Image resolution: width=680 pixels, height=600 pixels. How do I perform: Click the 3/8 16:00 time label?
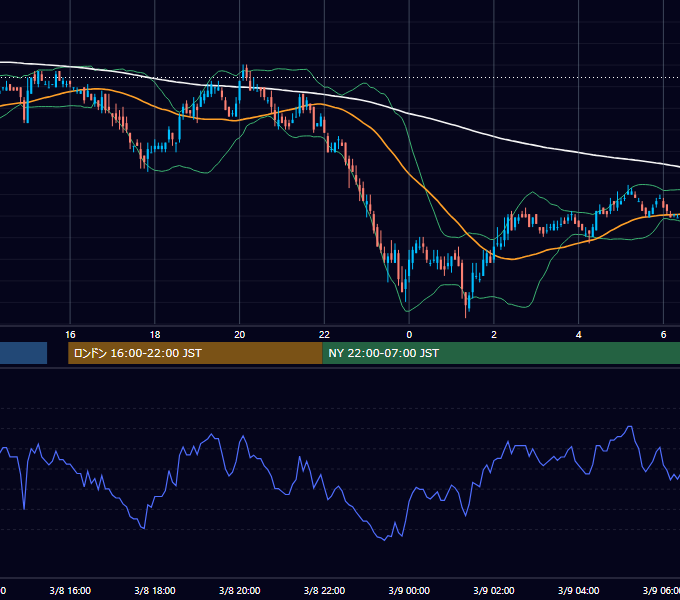tap(70, 590)
